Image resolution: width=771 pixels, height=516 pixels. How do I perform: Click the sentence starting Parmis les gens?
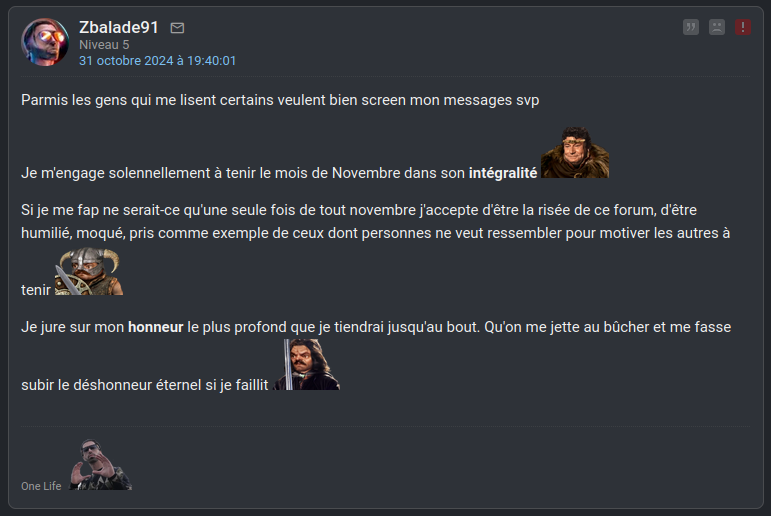[280, 100]
